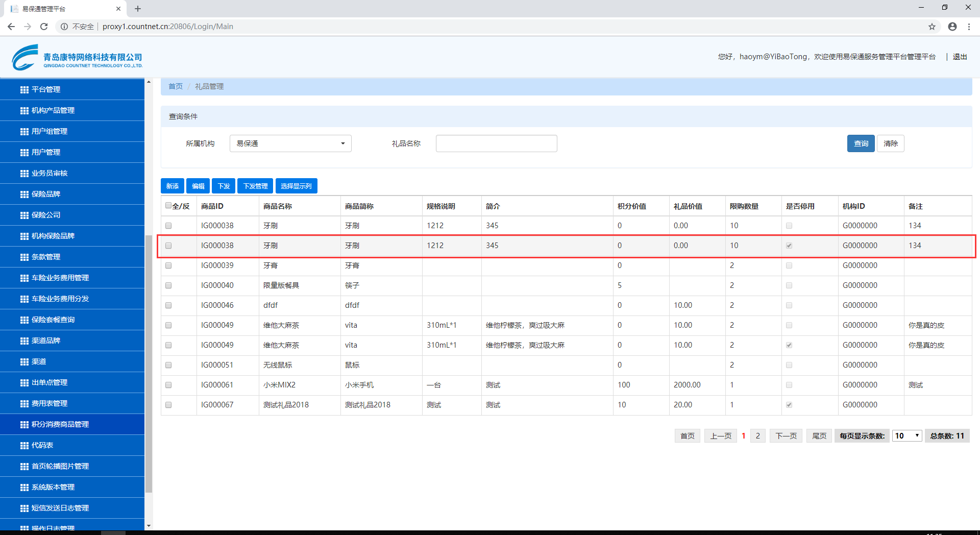Open 积分消费商品管理 in the sidebar menu
This screenshot has height=535, width=980.
[x=60, y=424]
